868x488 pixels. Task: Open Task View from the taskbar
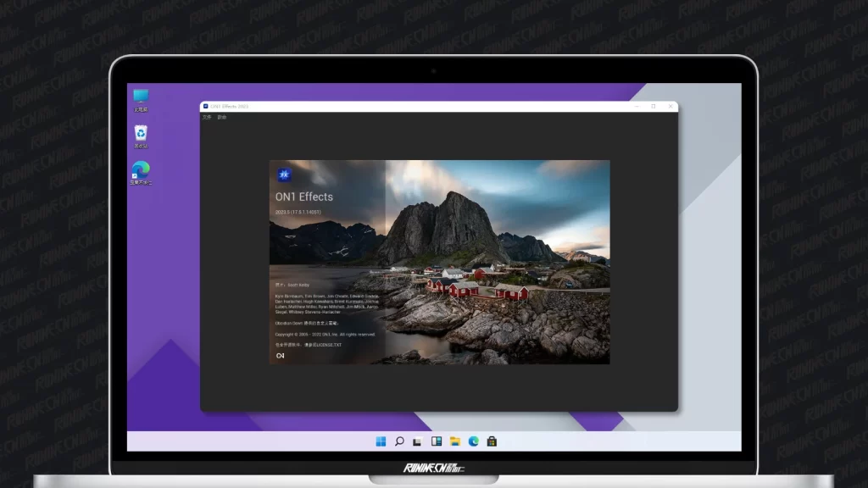[x=418, y=441]
